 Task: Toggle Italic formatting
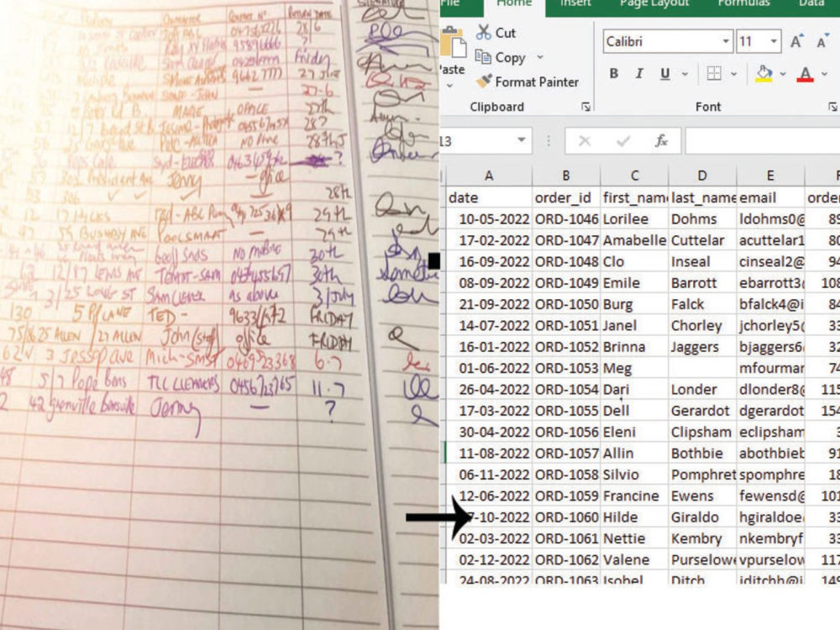[x=638, y=73]
